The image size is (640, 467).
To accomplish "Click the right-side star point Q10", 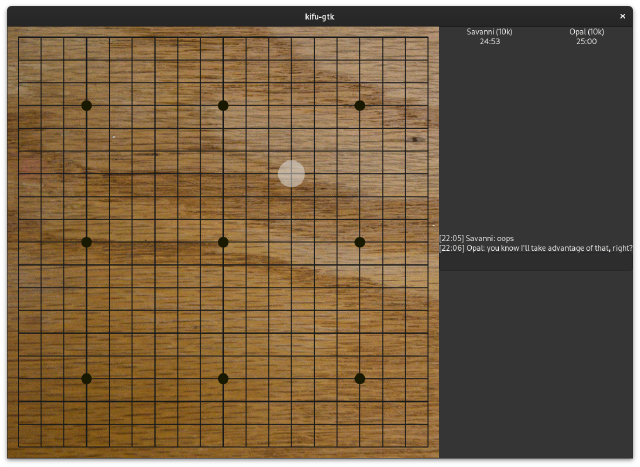I will (360, 242).
